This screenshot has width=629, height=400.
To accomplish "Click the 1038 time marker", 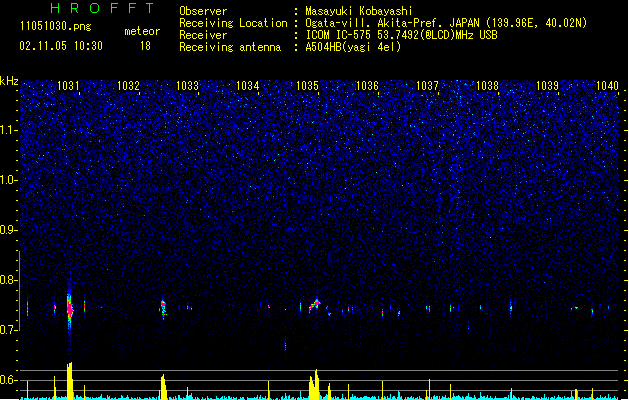I will tap(487, 86).
